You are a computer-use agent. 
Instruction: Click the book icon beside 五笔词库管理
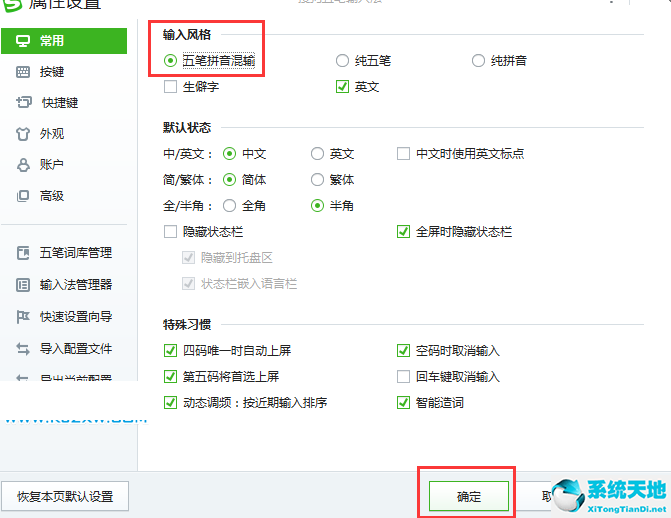23,253
